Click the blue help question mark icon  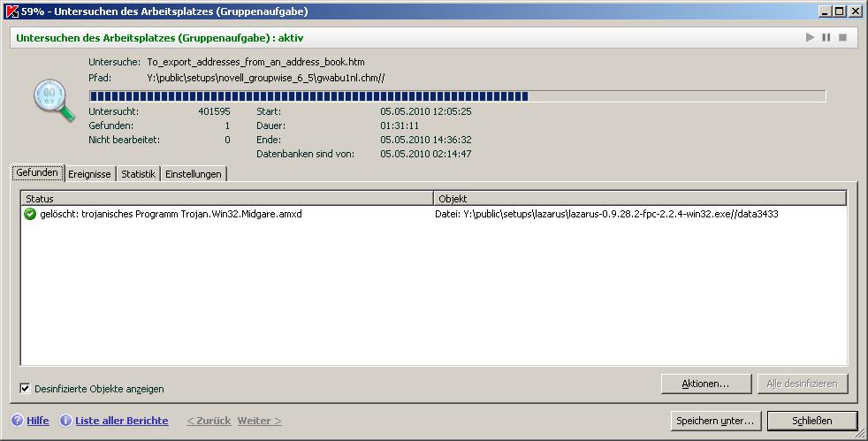(17, 421)
